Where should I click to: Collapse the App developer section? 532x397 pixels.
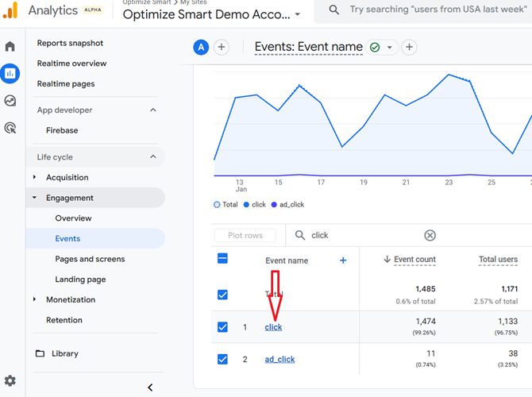coord(153,110)
